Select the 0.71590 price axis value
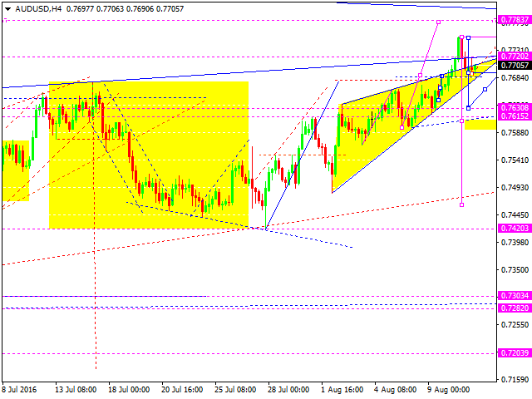The width and height of the screenshot is (532, 399). [x=515, y=379]
